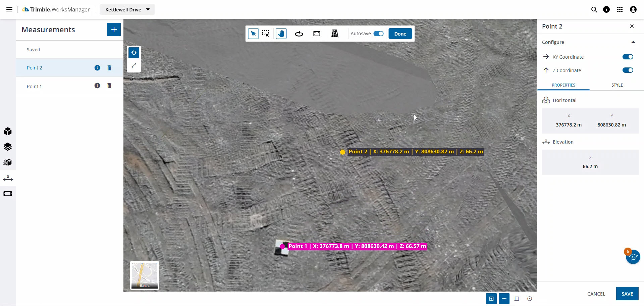Select the PROPERTIES tab
The height and width of the screenshot is (306, 644).
(x=563, y=85)
